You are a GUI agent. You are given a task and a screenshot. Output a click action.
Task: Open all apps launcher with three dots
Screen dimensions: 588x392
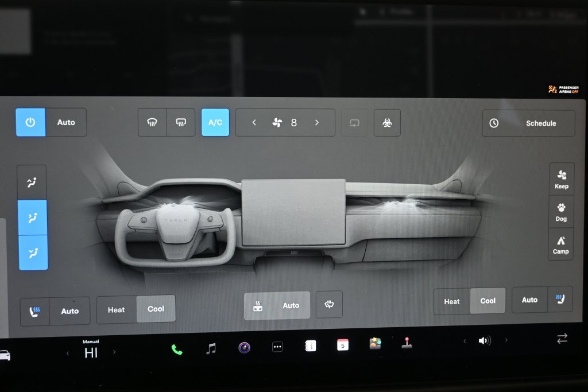click(277, 347)
